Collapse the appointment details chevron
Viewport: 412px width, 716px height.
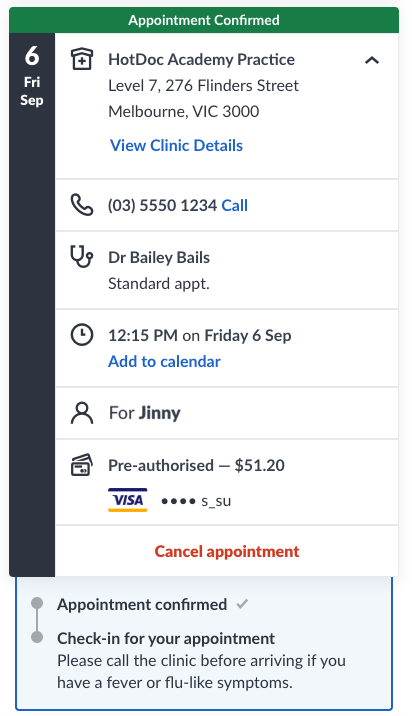tap(372, 60)
